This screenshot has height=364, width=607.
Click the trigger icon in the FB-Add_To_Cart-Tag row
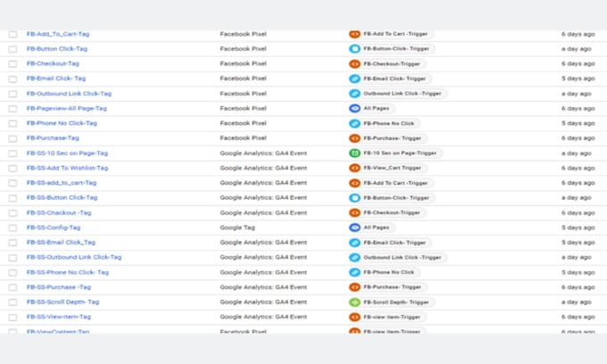354,34
